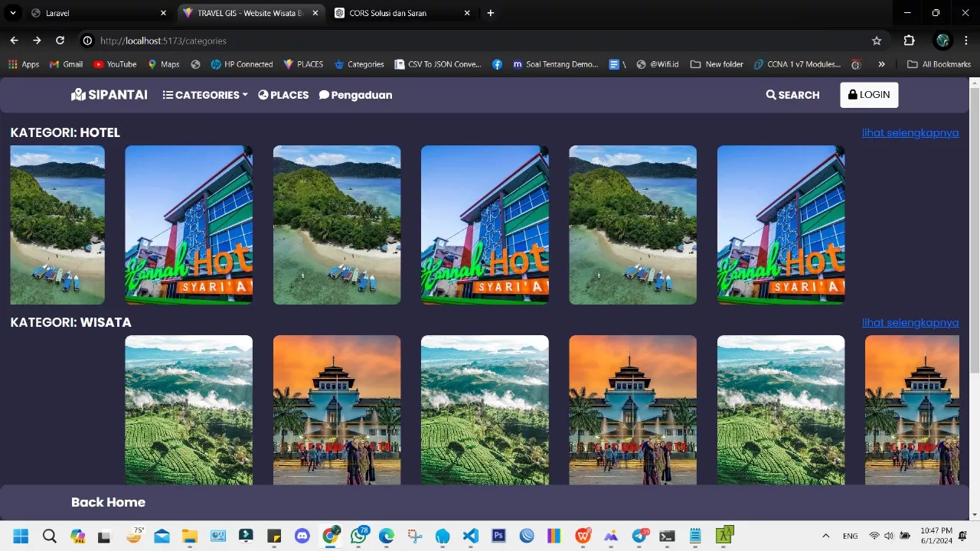The width and height of the screenshot is (980, 551).
Task: Open the Windows Start menu
Action: pos(21,536)
